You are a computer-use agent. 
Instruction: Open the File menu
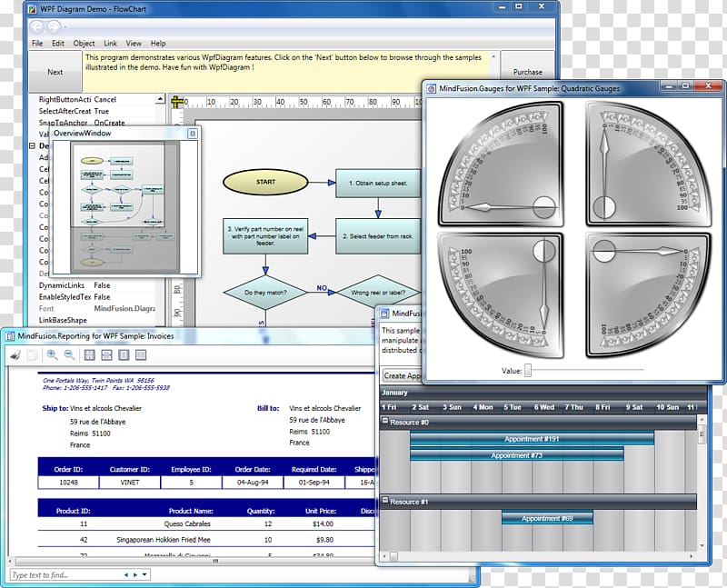tap(37, 43)
